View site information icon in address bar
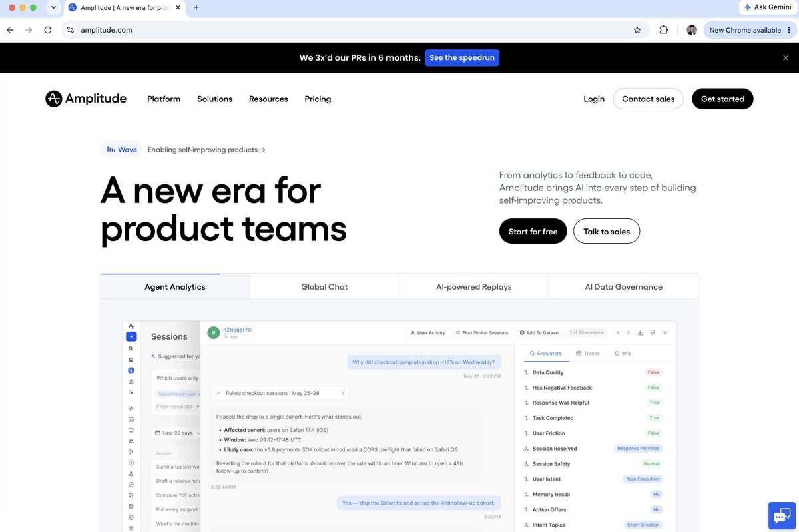 click(71, 30)
